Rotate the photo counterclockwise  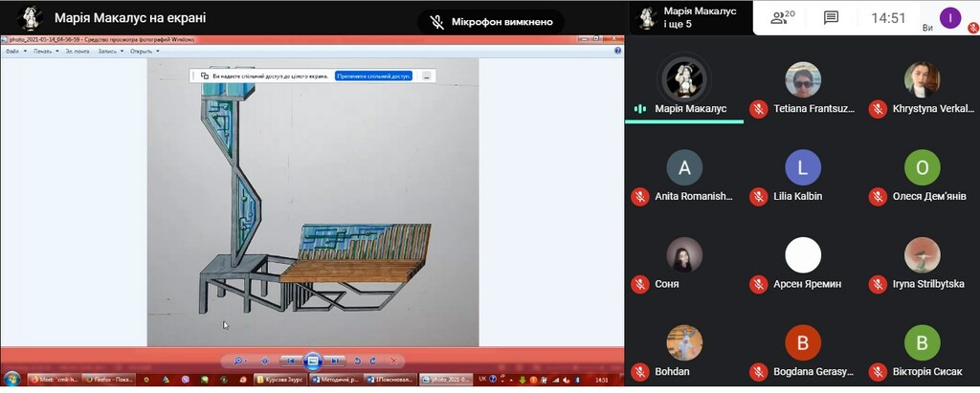[x=358, y=360]
